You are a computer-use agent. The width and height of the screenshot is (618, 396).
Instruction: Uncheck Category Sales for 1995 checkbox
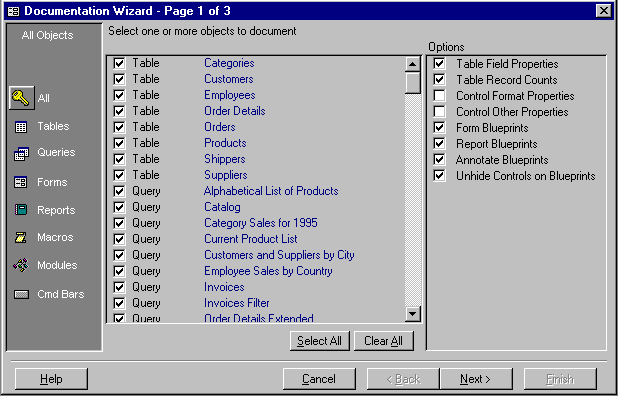pyautogui.click(x=119, y=223)
